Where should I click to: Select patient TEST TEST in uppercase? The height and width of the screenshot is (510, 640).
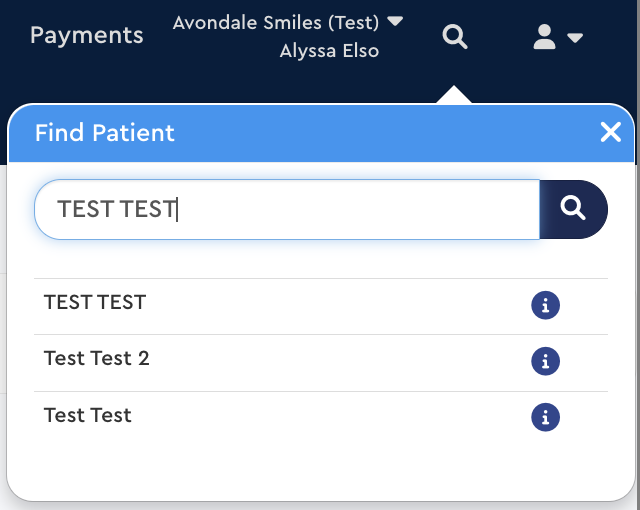(95, 302)
